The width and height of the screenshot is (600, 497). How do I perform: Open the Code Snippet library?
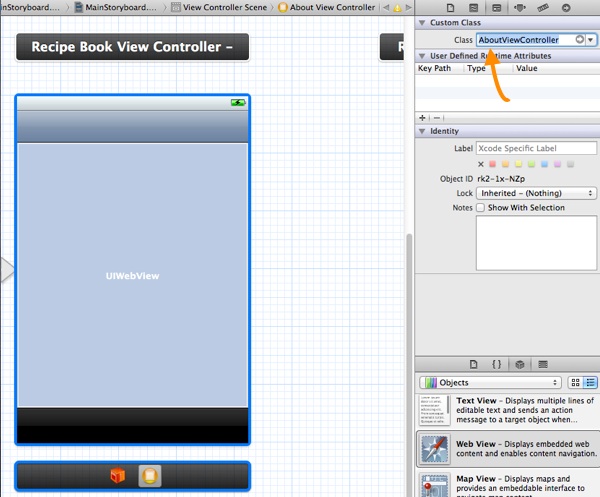[496, 364]
